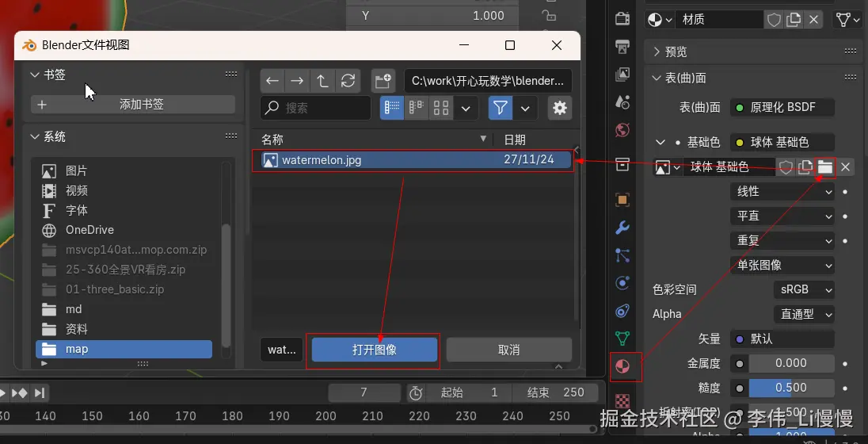The image size is (868, 444).
Task: Open the 重复 extension dropdown
Action: [782, 240]
